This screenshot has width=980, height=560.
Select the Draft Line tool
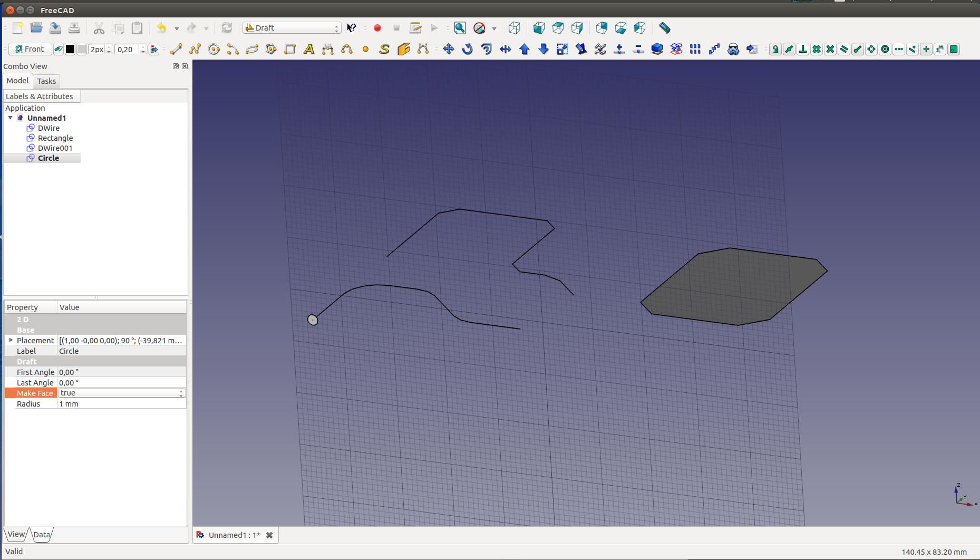coord(176,49)
